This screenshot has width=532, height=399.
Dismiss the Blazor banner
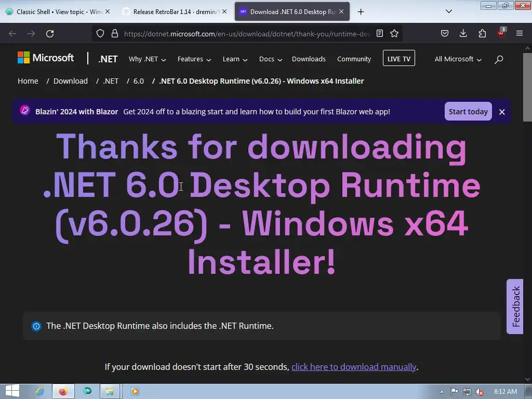502,112
